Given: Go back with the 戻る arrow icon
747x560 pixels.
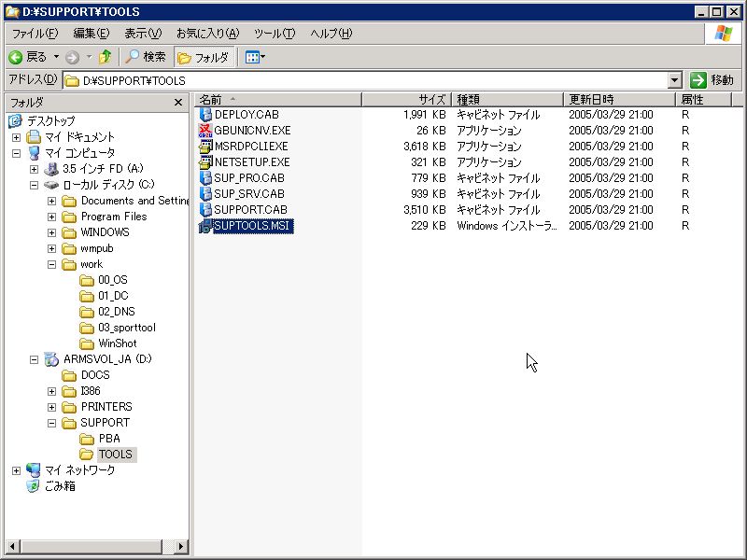Looking at the screenshot, I should (16, 58).
